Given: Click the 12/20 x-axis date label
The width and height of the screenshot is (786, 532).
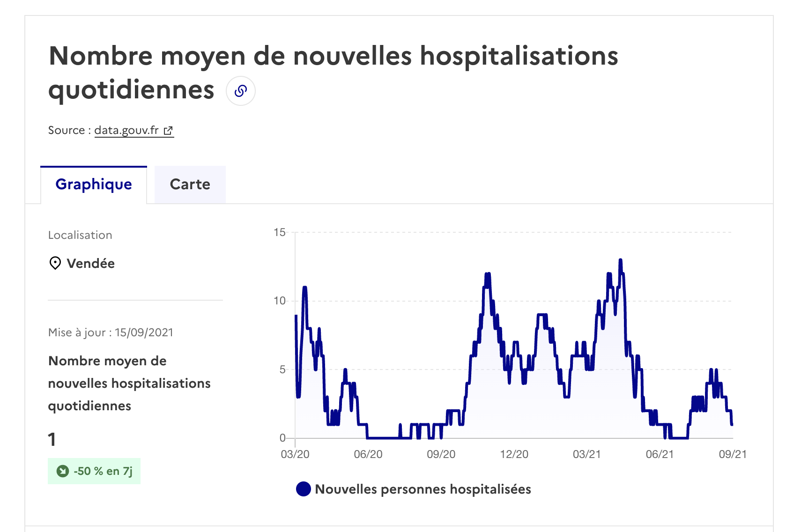Looking at the screenshot, I should point(514,454).
